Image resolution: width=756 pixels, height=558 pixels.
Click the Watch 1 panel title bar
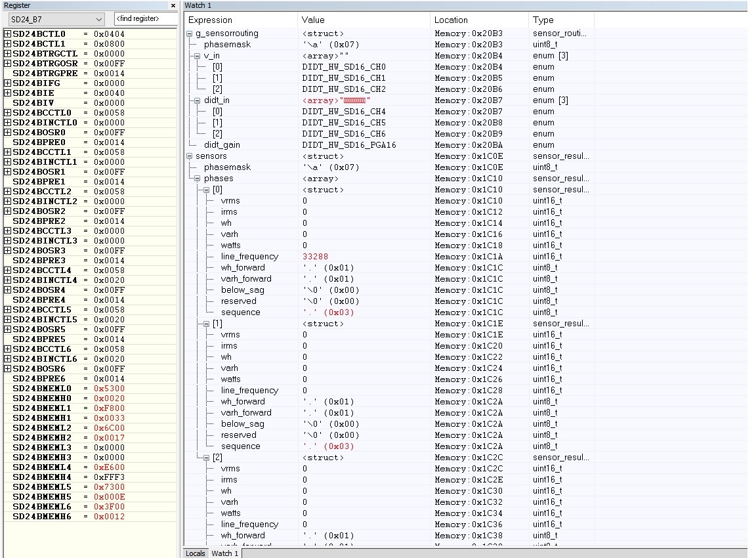tap(465, 5)
